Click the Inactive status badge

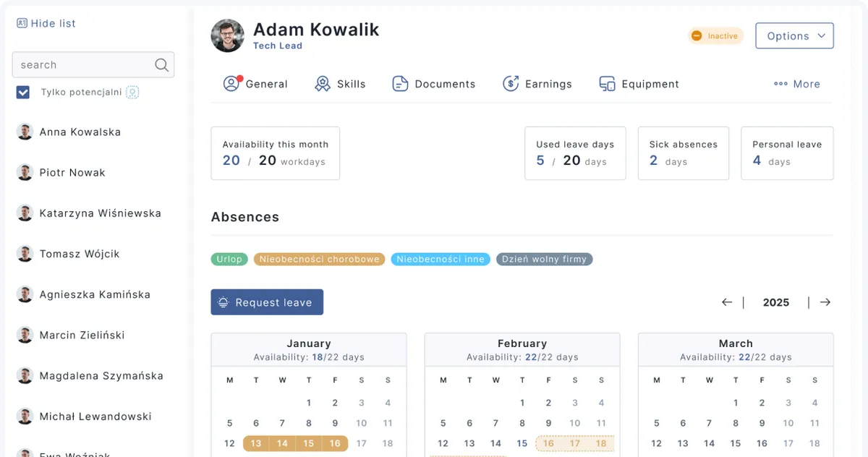click(x=715, y=36)
